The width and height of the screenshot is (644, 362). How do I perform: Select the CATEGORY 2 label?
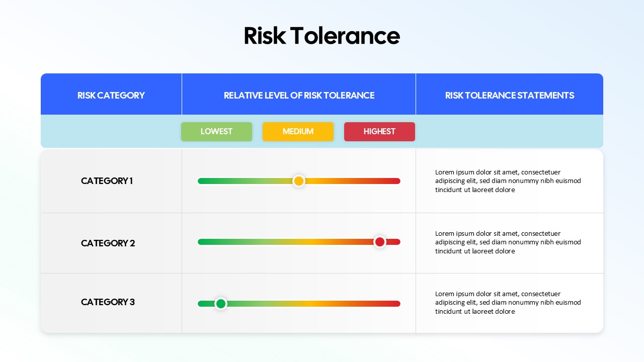(x=108, y=243)
